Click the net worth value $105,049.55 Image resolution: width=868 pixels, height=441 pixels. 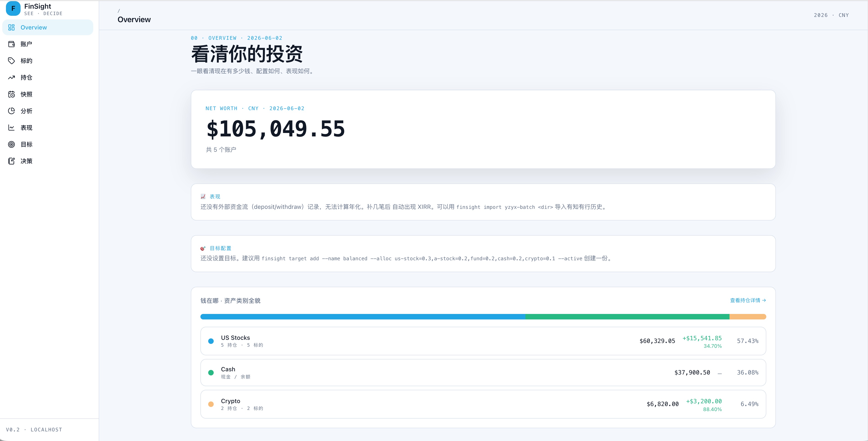(276, 129)
